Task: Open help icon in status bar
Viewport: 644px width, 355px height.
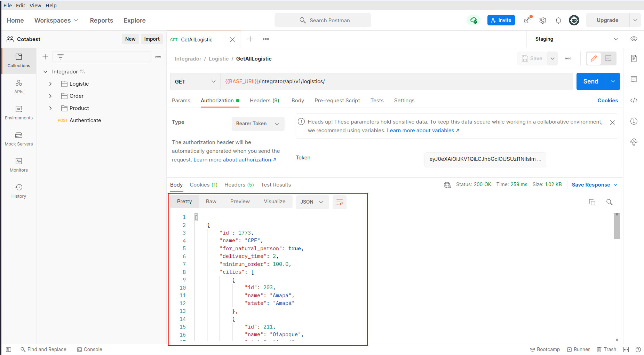Action: tap(638, 349)
